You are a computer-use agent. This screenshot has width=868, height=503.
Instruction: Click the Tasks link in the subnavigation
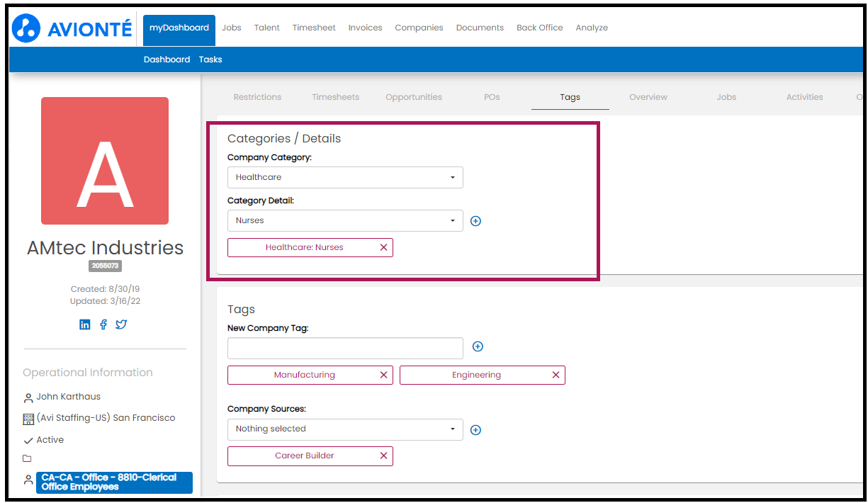click(x=210, y=60)
